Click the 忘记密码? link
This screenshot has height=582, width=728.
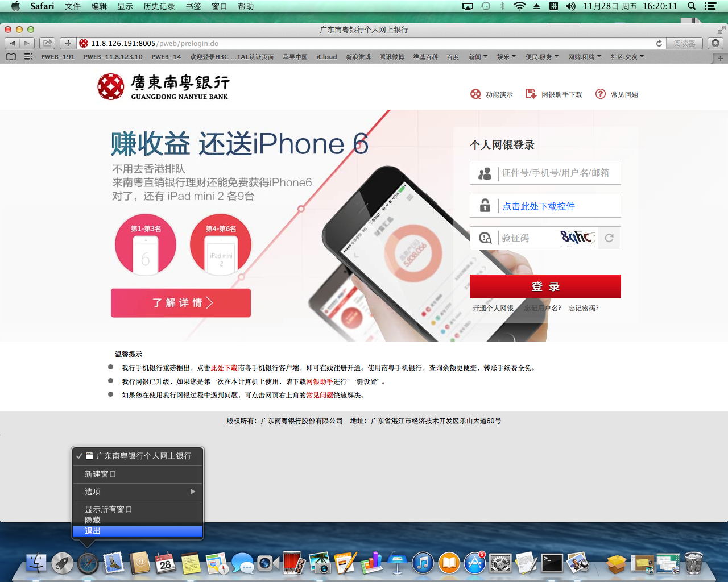point(584,308)
